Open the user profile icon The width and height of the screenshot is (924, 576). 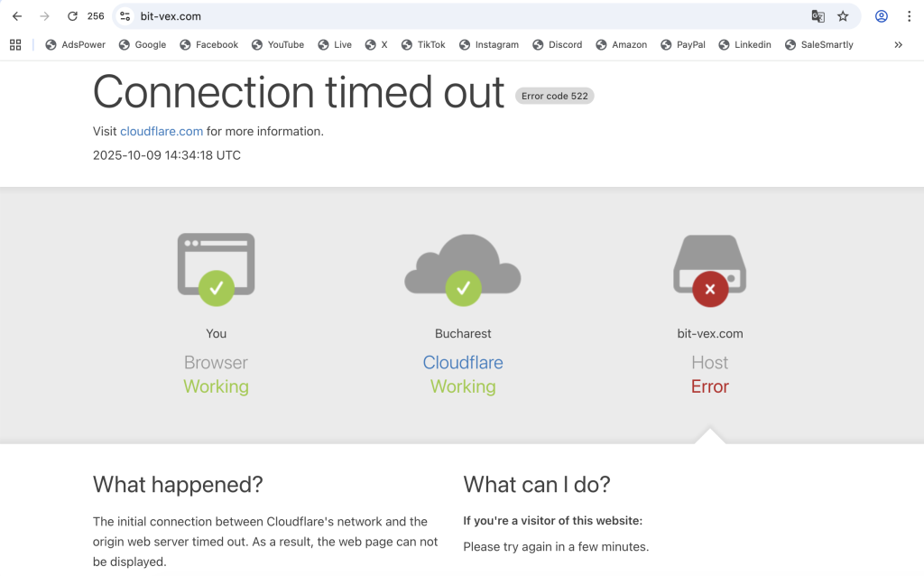(882, 16)
